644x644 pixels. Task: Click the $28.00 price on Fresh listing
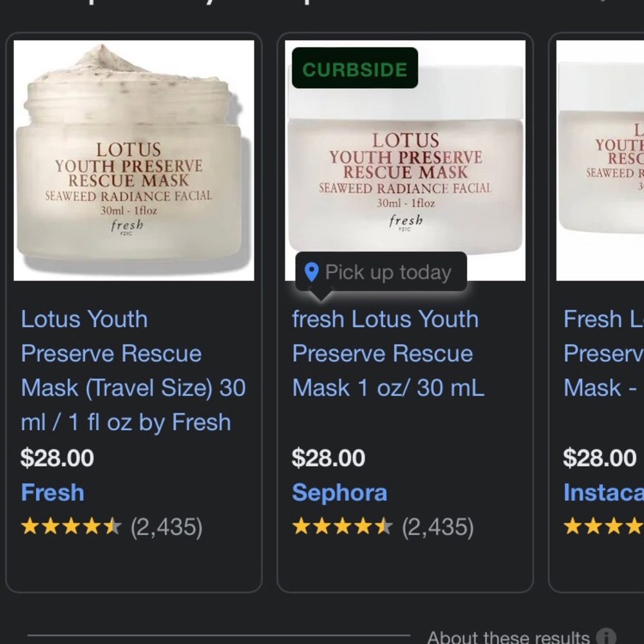click(x=57, y=457)
